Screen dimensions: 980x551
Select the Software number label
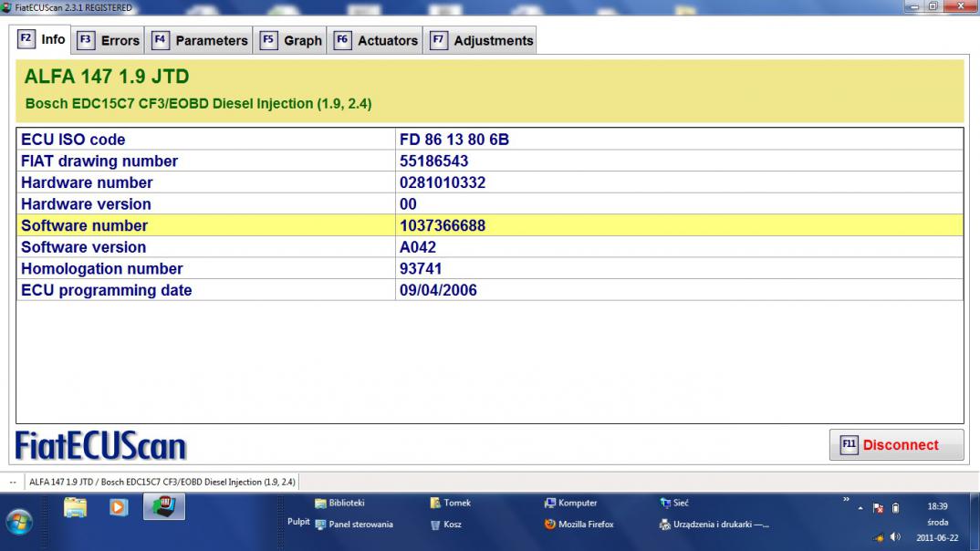84,225
